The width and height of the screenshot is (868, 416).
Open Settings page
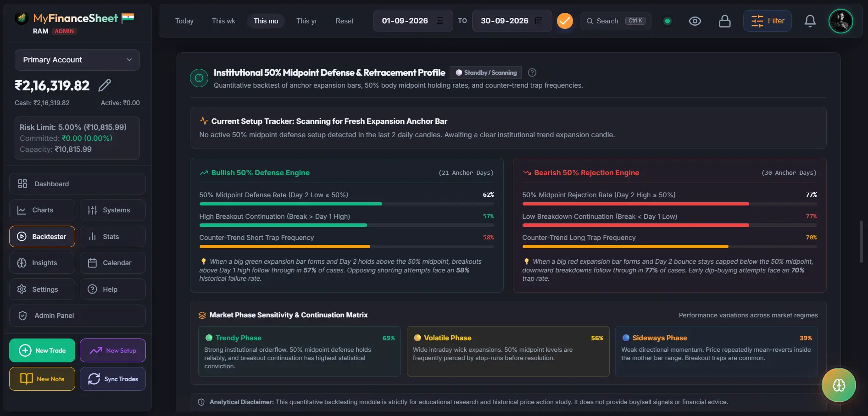point(42,289)
